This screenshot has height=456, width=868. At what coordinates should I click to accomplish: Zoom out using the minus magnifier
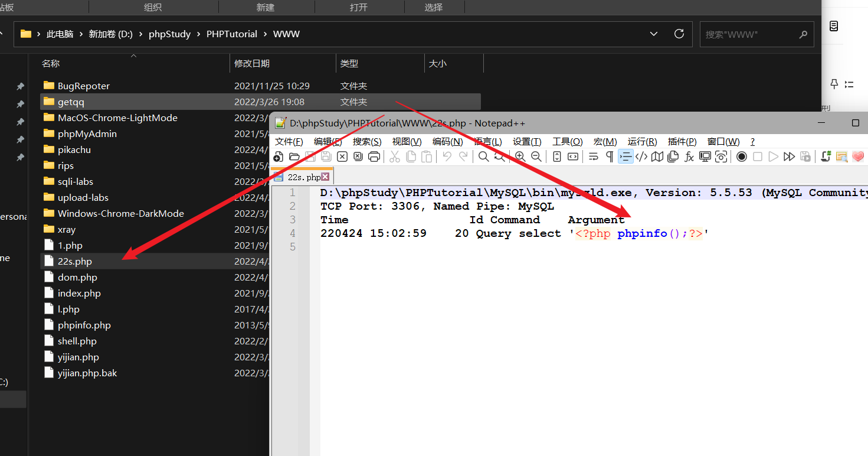536,157
